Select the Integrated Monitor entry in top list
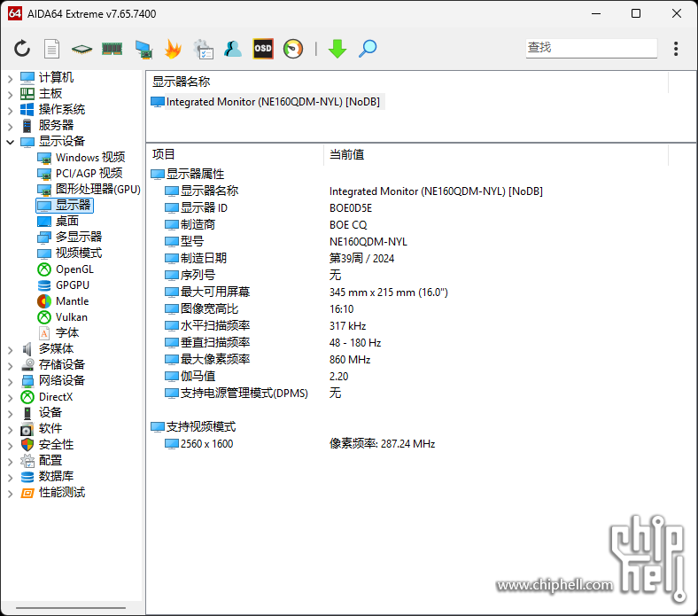 pos(268,102)
